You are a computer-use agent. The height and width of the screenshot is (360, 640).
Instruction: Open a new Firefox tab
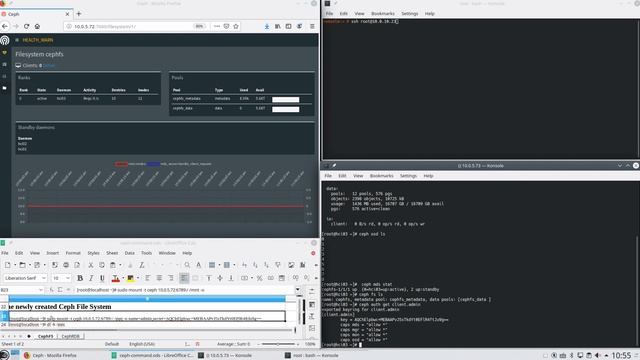tap(79, 14)
